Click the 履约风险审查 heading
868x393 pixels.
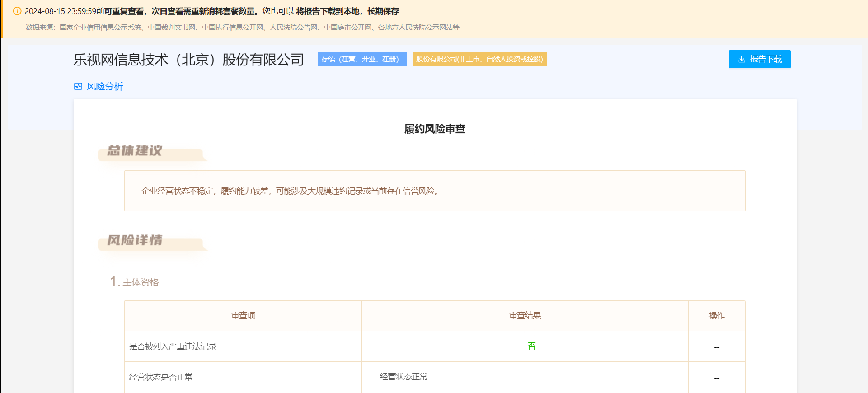pyautogui.click(x=435, y=129)
